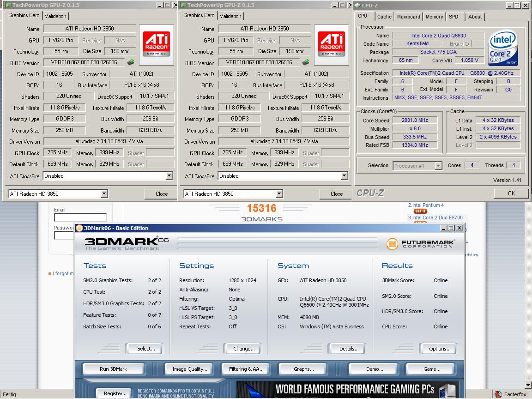Start benchmark with Run 3DMark button
532x399 pixels.
113,369
